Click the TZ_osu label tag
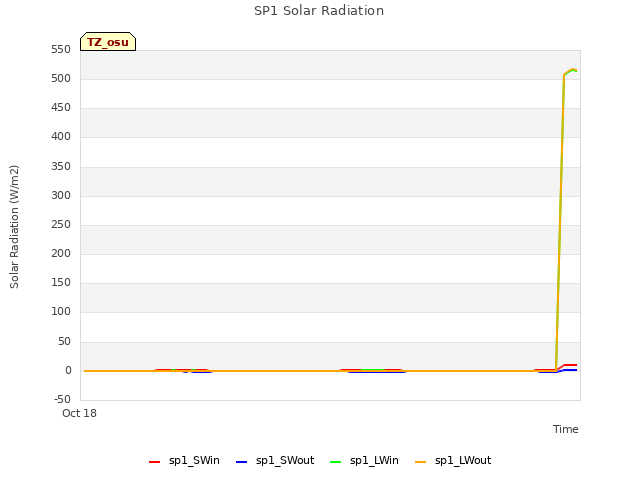 pos(108,42)
